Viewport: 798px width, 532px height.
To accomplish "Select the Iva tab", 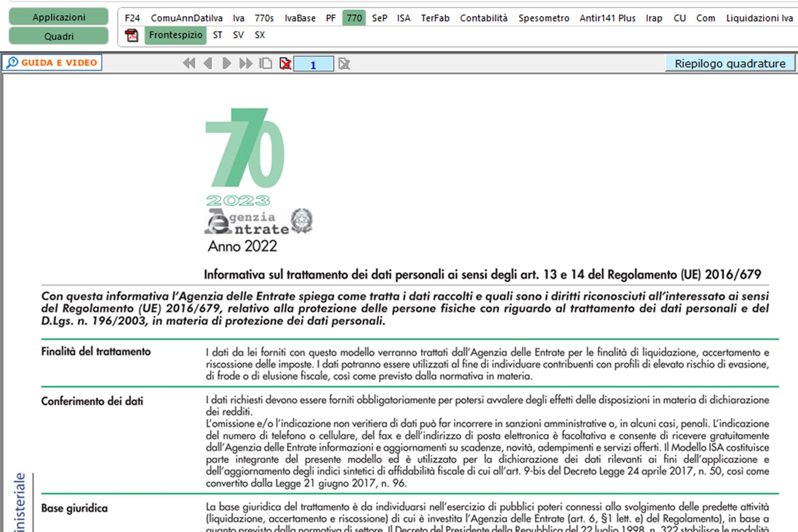I will (x=238, y=18).
